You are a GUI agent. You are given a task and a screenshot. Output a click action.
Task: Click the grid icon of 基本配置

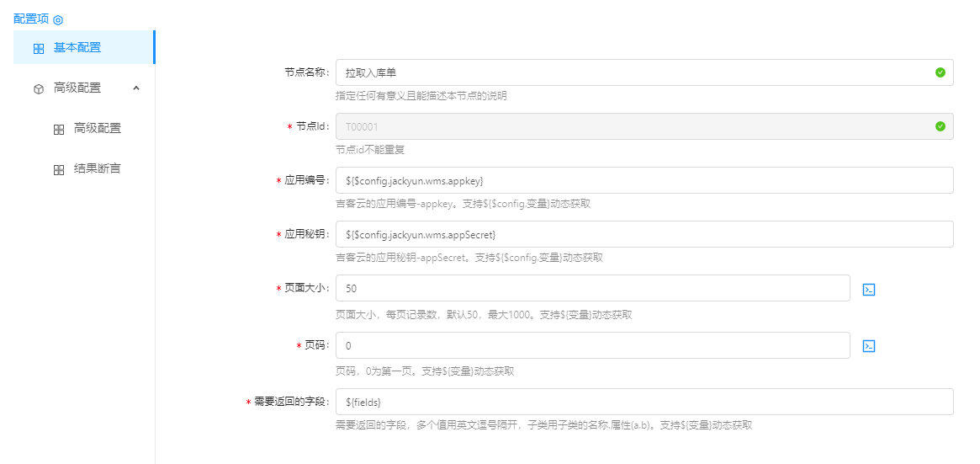point(39,48)
